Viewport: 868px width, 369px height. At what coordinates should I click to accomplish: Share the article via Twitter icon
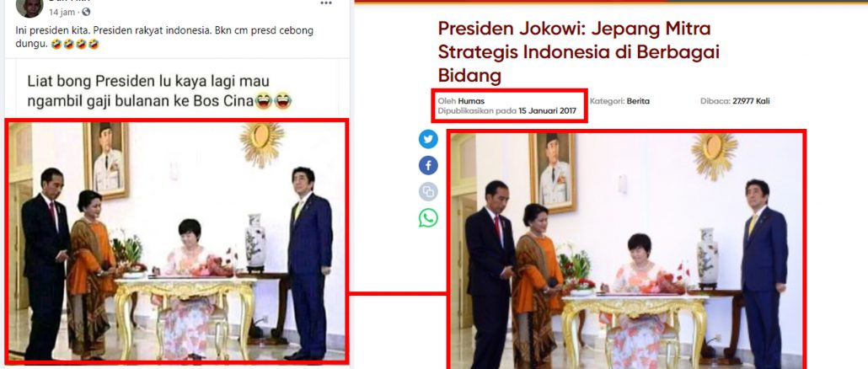tap(428, 139)
